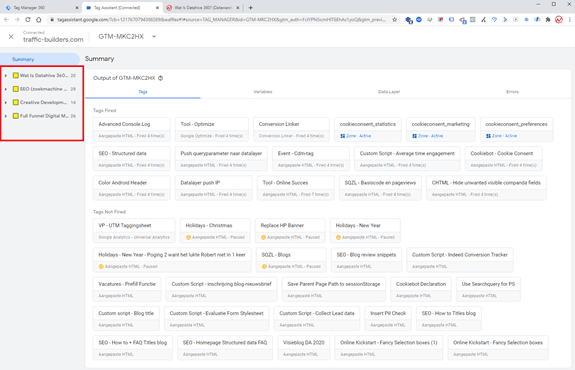Open the VP - UTM Taggingsheet tag
Viewport: 575px width, 370px height.
134,231
